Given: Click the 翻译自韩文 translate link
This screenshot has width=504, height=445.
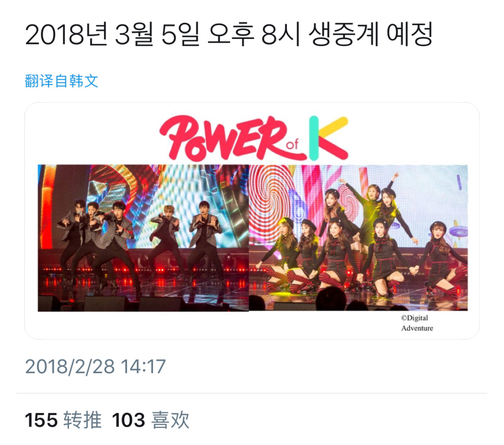Looking at the screenshot, I should (62, 81).
